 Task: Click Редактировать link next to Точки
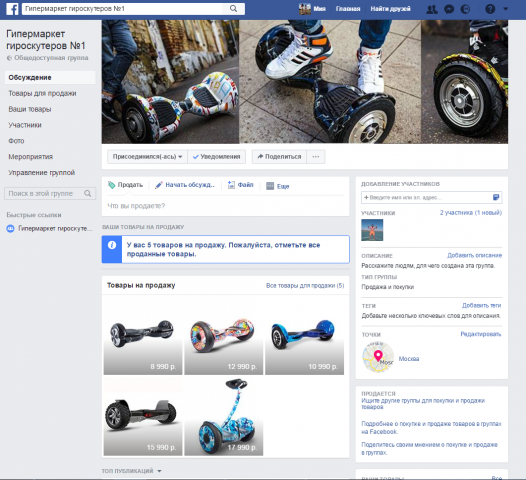point(480,334)
